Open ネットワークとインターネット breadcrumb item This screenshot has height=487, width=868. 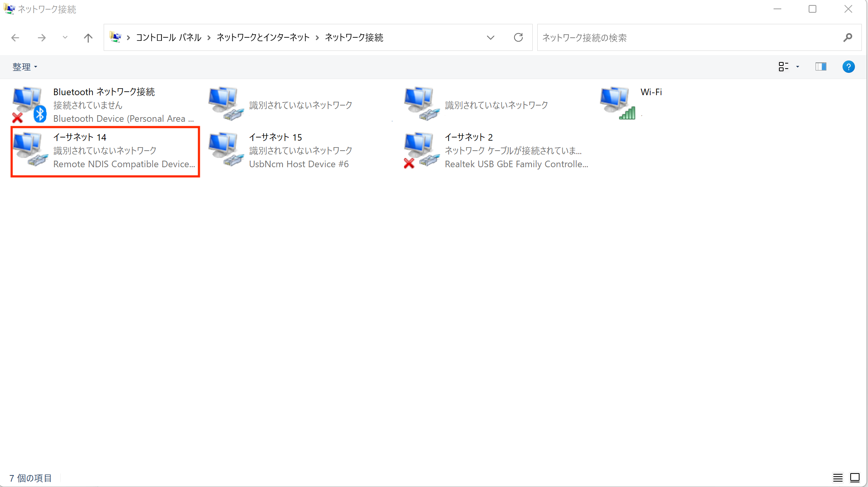pyautogui.click(x=262, y=37)
